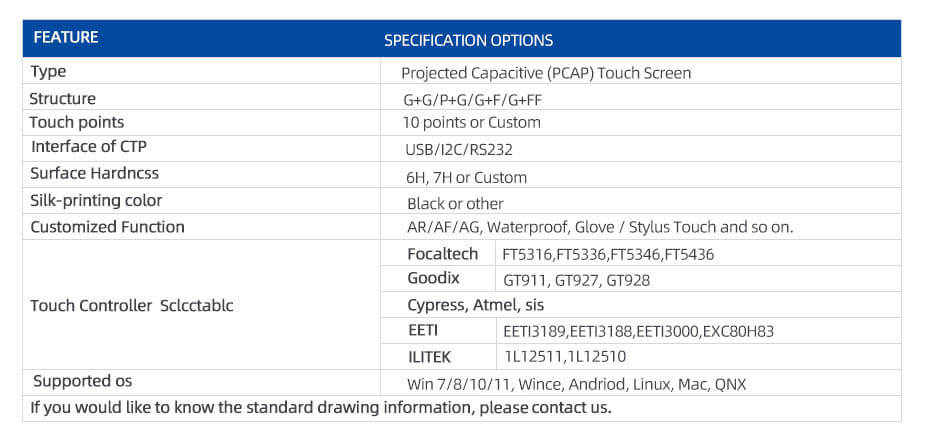Select the Cypress, Atmel, sis row
The height and width of the screenshot is (436, 930).
click(641, 305)
